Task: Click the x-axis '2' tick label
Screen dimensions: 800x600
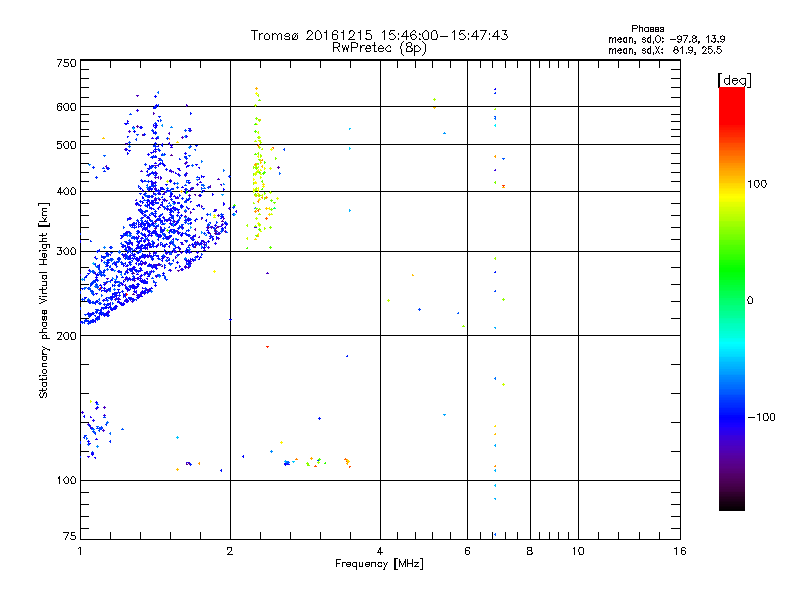Action: point(230,551)
